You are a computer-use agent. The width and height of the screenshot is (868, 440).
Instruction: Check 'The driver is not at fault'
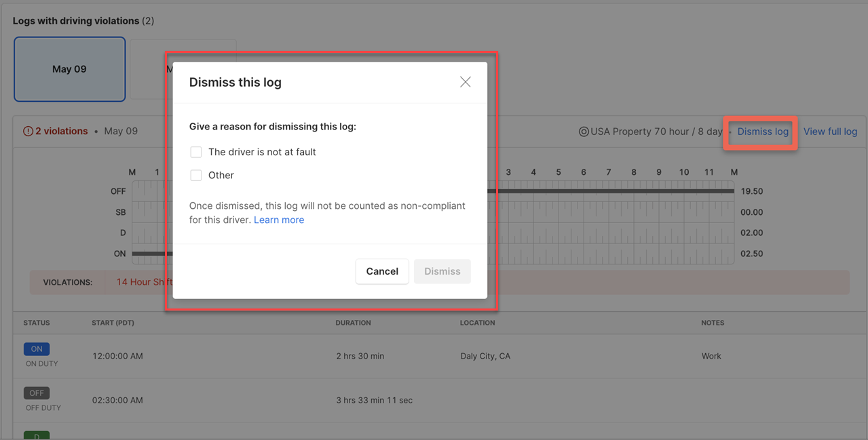[x=196, y=152]
